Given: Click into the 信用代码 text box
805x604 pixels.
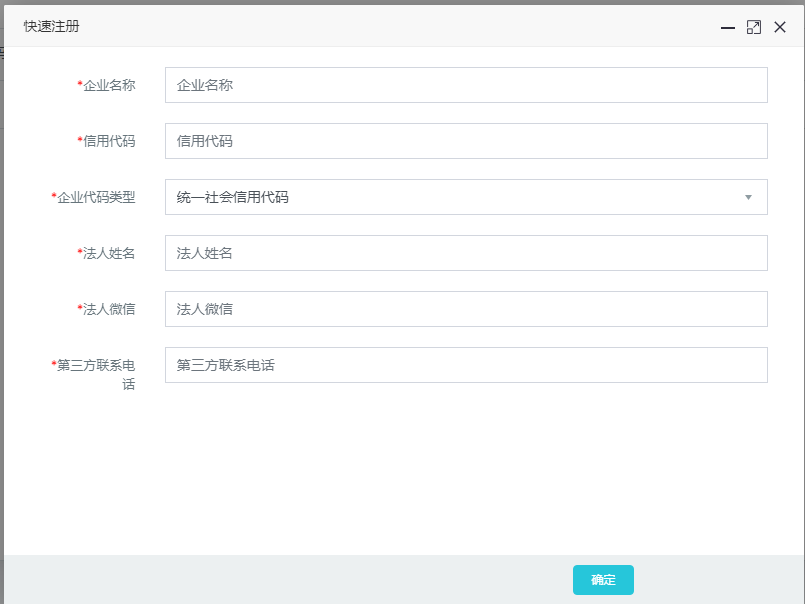Looking at the screenshot, I should coord(466,141).
